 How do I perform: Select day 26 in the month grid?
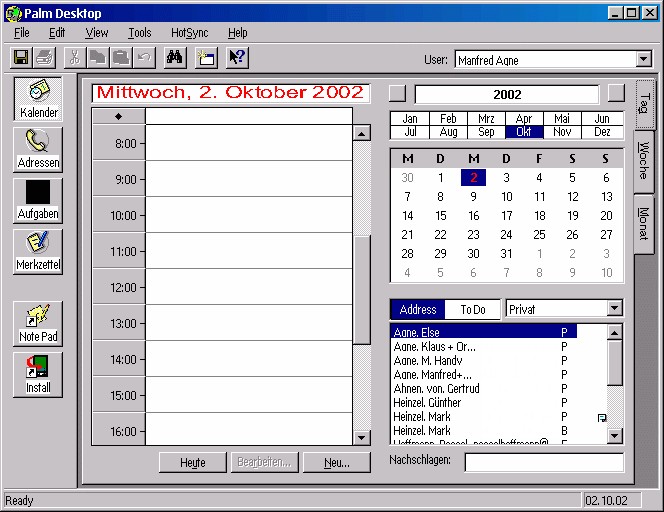coord(572,235)
